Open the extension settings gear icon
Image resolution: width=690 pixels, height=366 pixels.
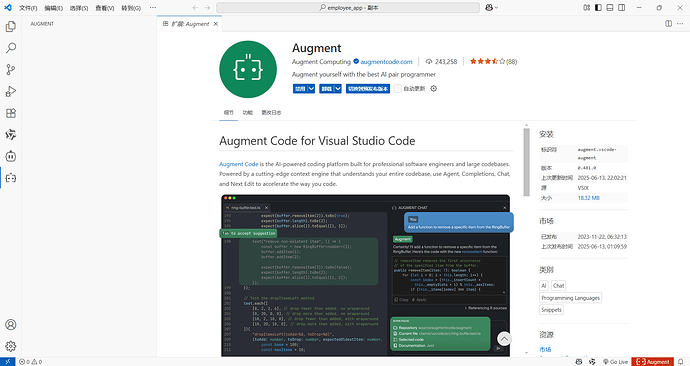(x=433, y=88)
